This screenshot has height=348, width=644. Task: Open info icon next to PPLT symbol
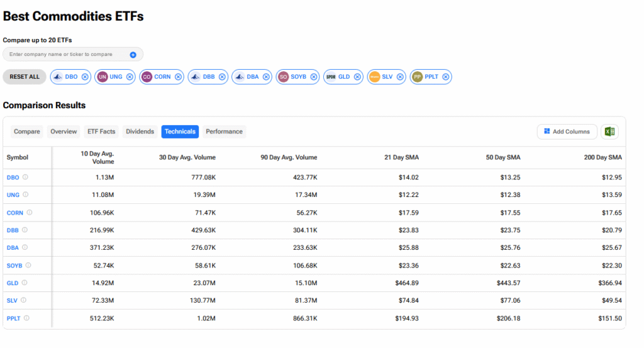pos(26,318)
